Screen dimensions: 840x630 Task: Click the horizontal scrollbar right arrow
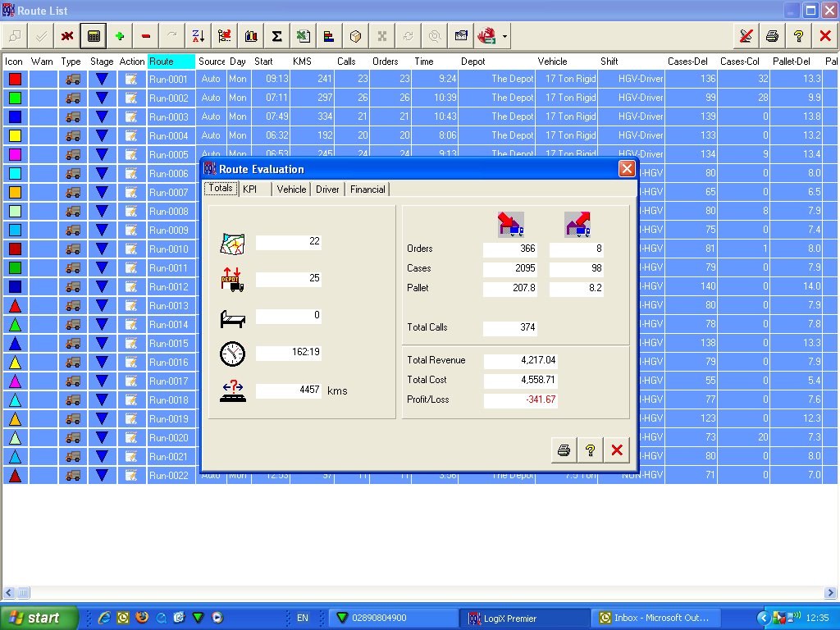click(830, 592)
